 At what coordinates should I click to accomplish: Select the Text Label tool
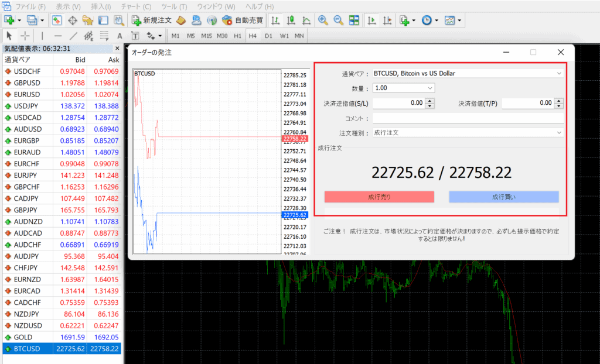[135, 36]
